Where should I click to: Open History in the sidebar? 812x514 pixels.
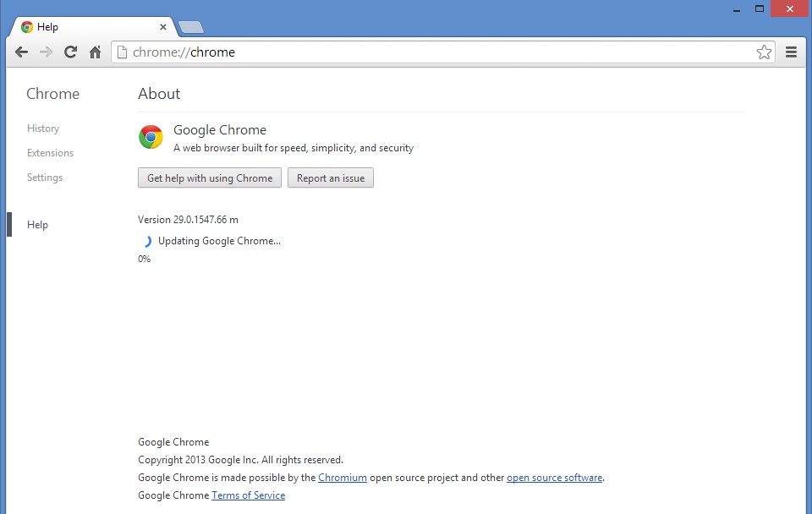43,128
